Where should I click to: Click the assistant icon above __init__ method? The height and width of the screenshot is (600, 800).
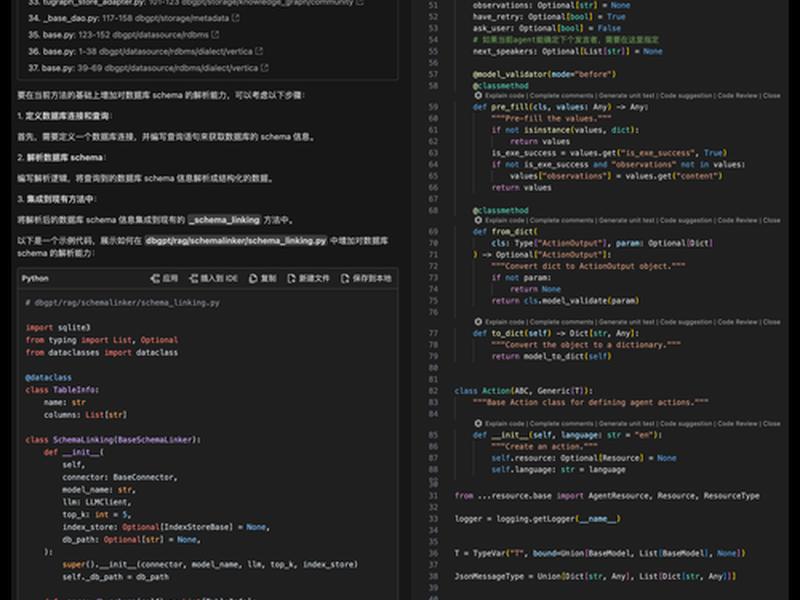click(x=478, y=423)
